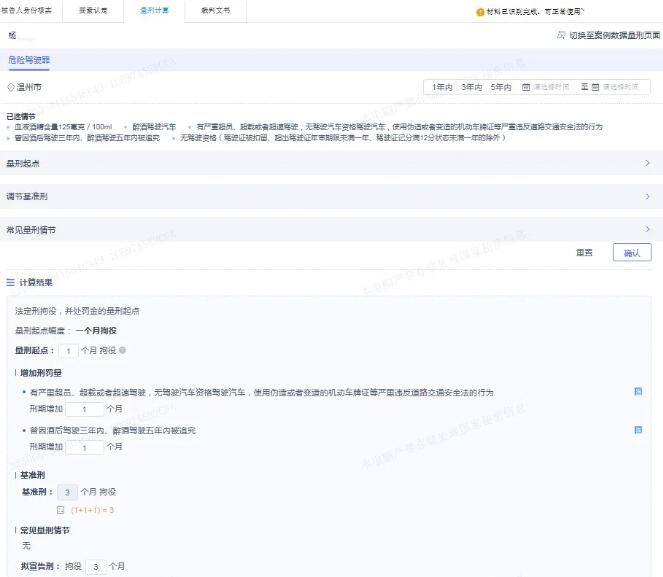The height and width of the screenshot is (577, 663).
Task: Select the 5年内 time range option
Action: point(500,87)
